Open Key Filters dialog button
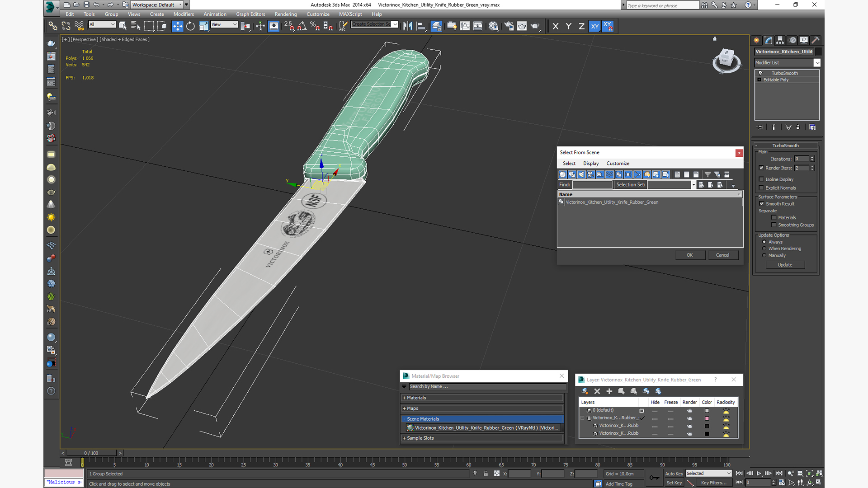 [x=713, y=483]
